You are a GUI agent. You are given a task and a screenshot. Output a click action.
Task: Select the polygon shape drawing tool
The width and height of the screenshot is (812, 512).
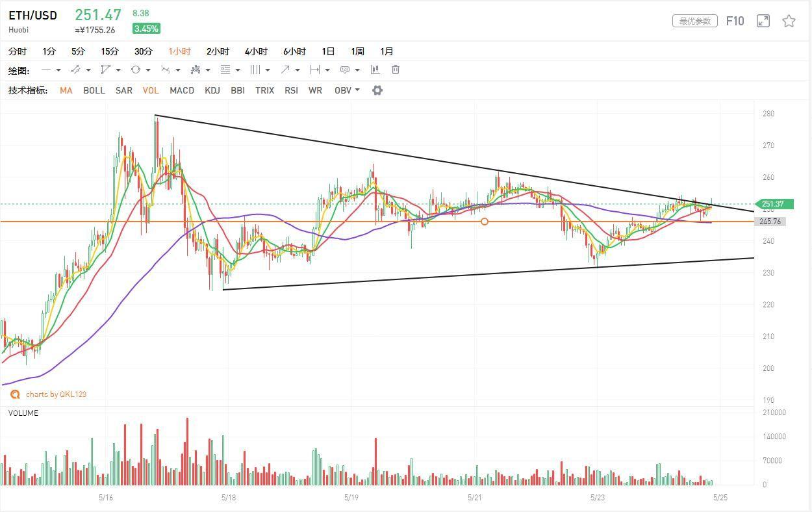point(105,70)
